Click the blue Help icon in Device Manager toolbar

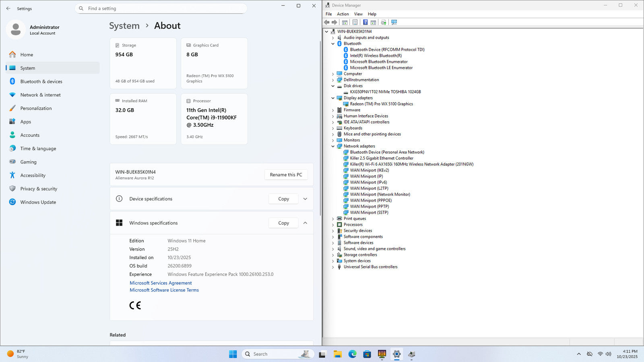[x=365, y=23]
